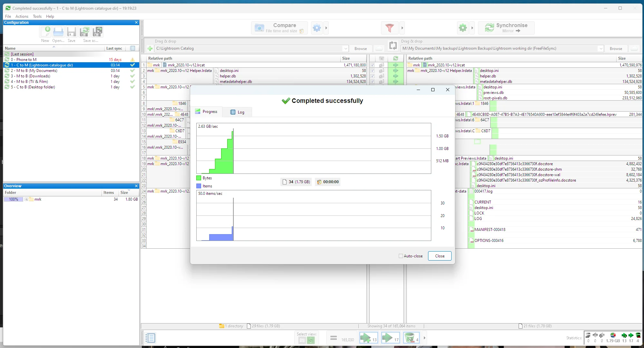Uncheck the include checkbox for row 1

click(373, 65)
